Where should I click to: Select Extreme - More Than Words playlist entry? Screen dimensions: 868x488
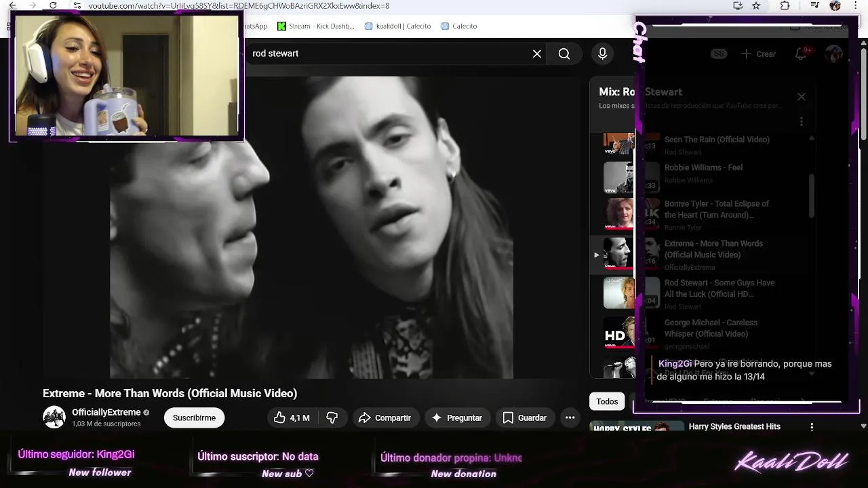pyautogui.click(x=701, y=254)
